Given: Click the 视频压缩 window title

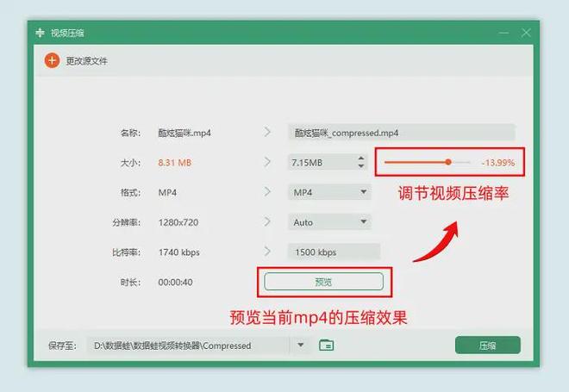Looking at the screenshot, I should pyautogui.click(x=67, y=33).
